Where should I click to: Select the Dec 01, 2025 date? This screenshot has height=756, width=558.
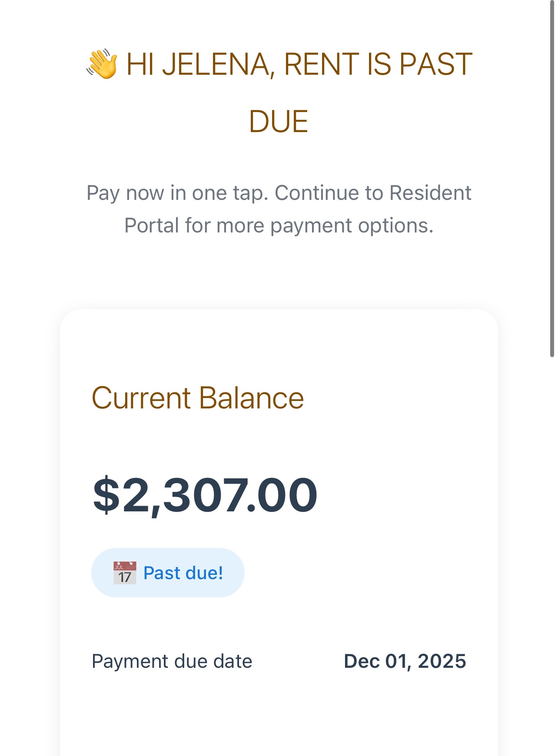405,661
